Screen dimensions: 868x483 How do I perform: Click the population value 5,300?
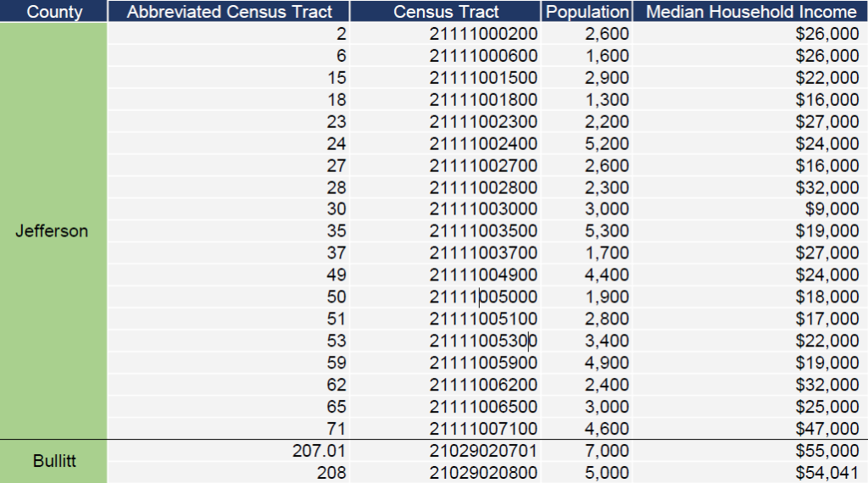(x=607, y=230)
